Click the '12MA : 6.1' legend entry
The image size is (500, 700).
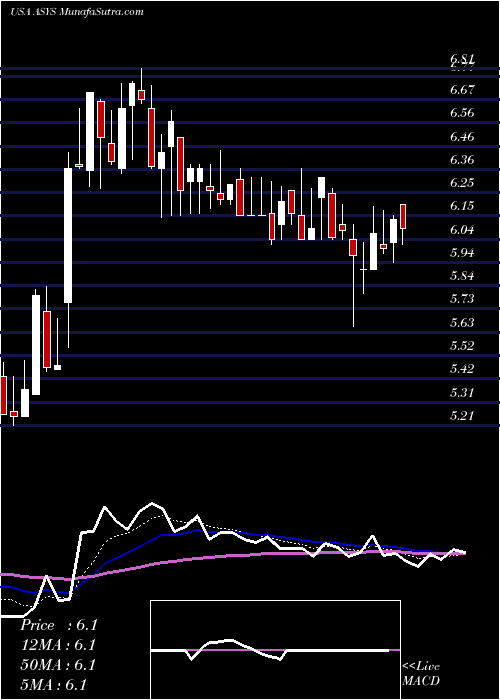58,645
